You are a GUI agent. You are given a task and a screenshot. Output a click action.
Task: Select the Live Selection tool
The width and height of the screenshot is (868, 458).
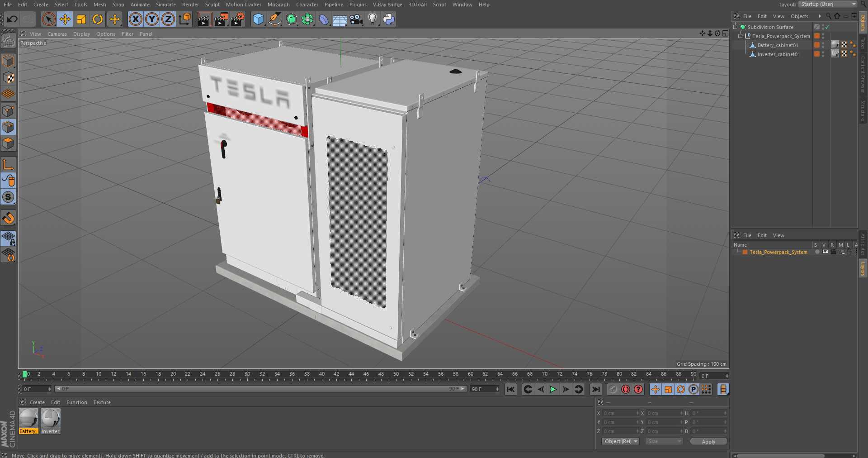coord(48,19)
